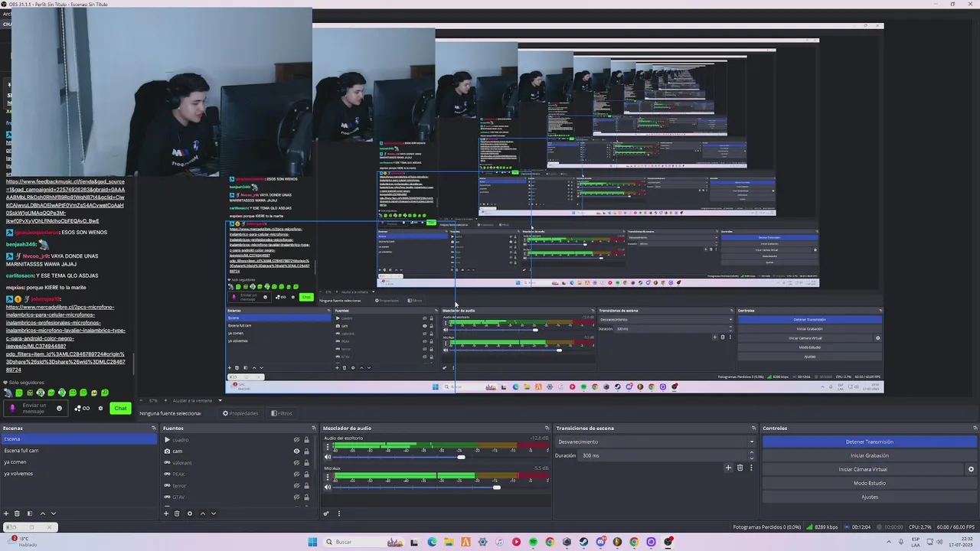Toggle visibility of PEAK source
The height and width of the screenshot is (551, 980).
tap(296, 474)
